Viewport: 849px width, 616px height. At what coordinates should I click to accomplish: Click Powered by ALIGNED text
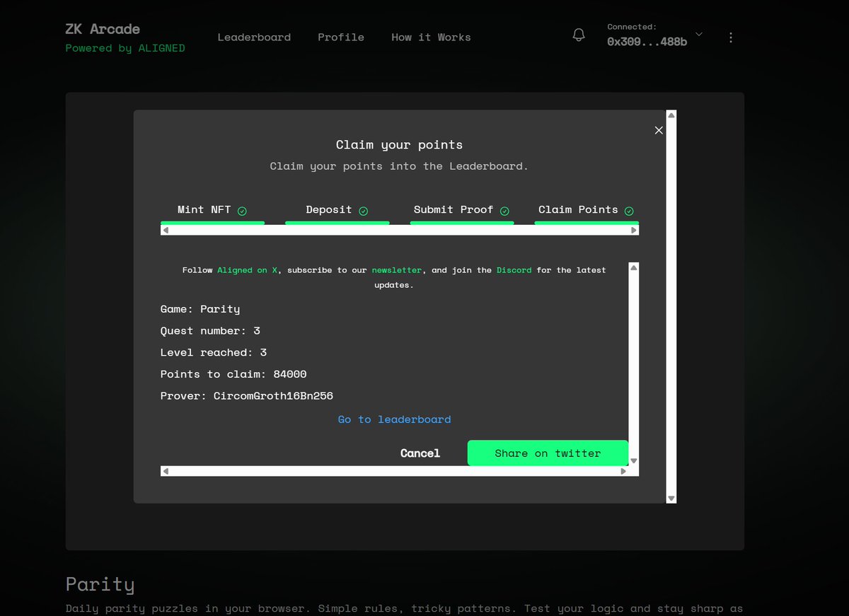pos(125,48)
